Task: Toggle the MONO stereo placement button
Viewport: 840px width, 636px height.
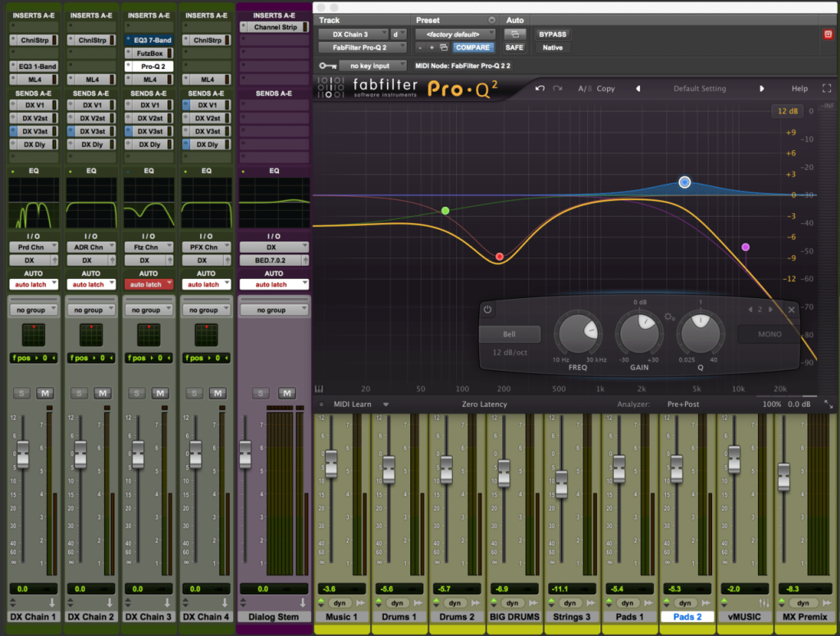Action: click(x=769, y=334)
